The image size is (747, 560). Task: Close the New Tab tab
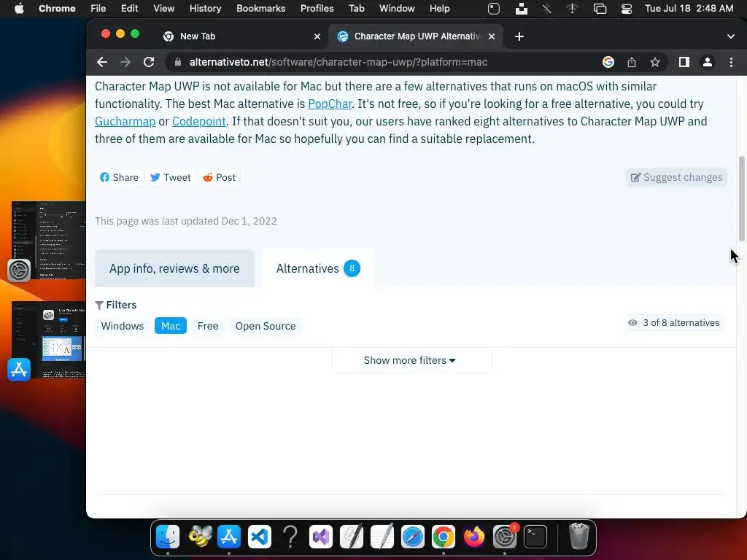click(x=317, y=36)
